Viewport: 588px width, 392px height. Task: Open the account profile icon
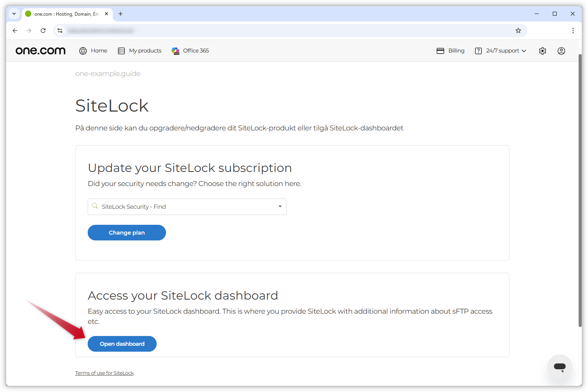coord(561,51)
